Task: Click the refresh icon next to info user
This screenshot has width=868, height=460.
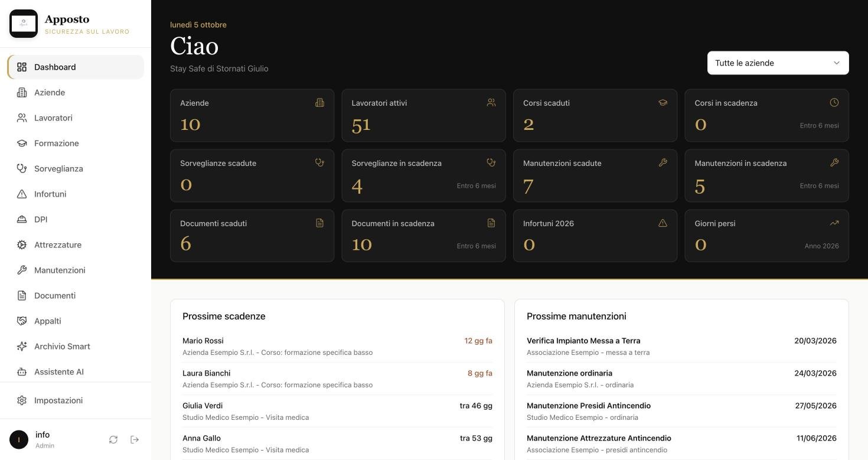Action: click(113, 439)
